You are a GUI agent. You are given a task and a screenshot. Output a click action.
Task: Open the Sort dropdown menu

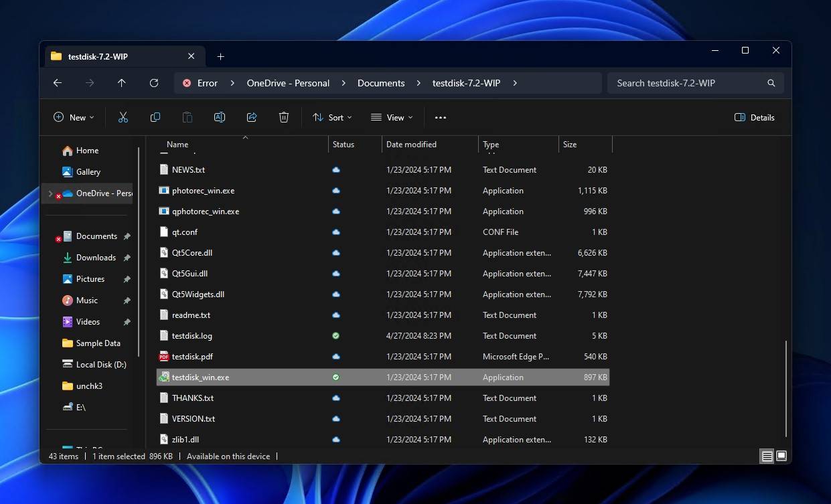[x=332, y=117]
